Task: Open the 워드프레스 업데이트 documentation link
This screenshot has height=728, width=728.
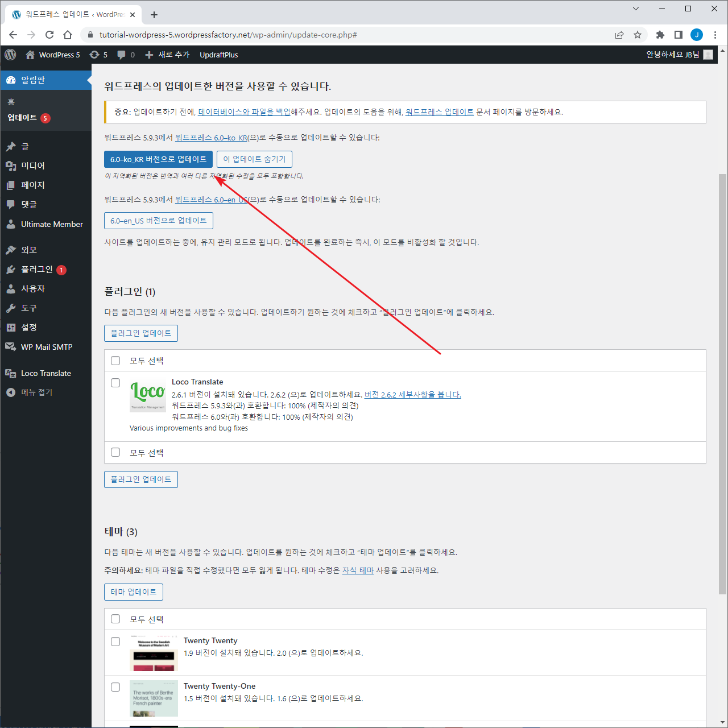Action: click(440, 112)
